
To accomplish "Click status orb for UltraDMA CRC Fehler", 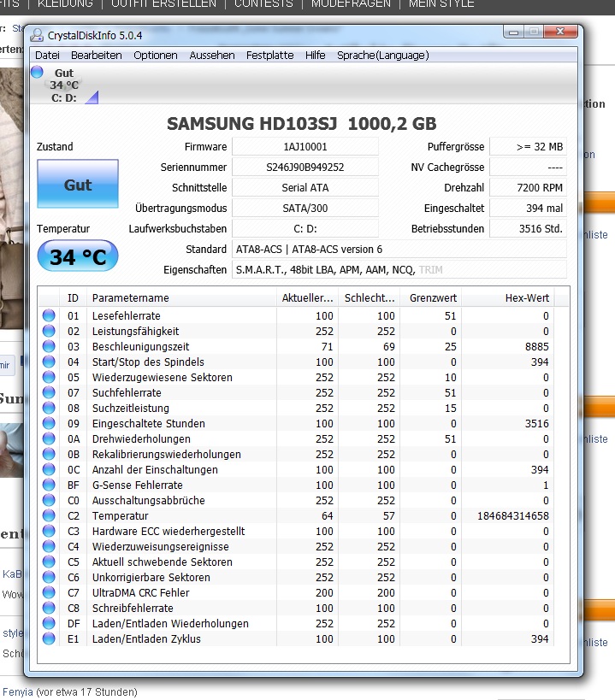I will coord(49,593).
